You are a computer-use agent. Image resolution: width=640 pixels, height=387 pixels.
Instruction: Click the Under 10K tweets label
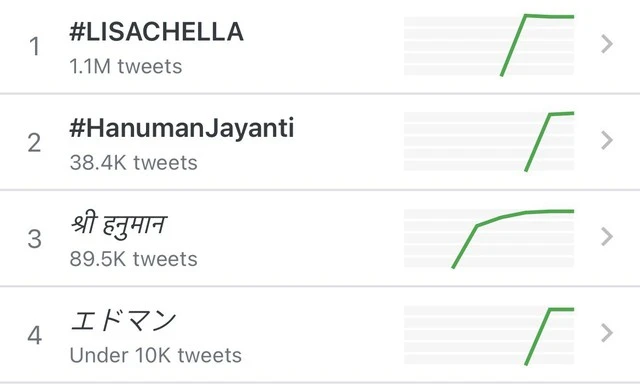click(156, 356)
